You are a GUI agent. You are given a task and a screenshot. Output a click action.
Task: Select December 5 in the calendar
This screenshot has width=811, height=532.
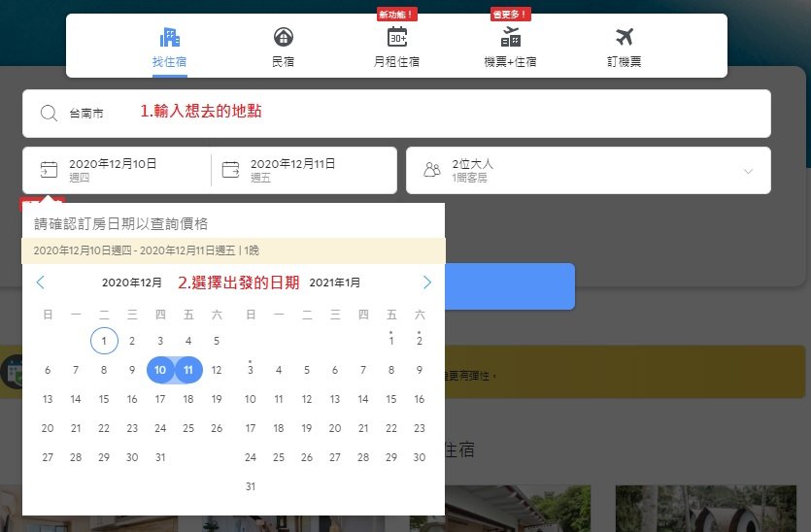coord(217,341)
